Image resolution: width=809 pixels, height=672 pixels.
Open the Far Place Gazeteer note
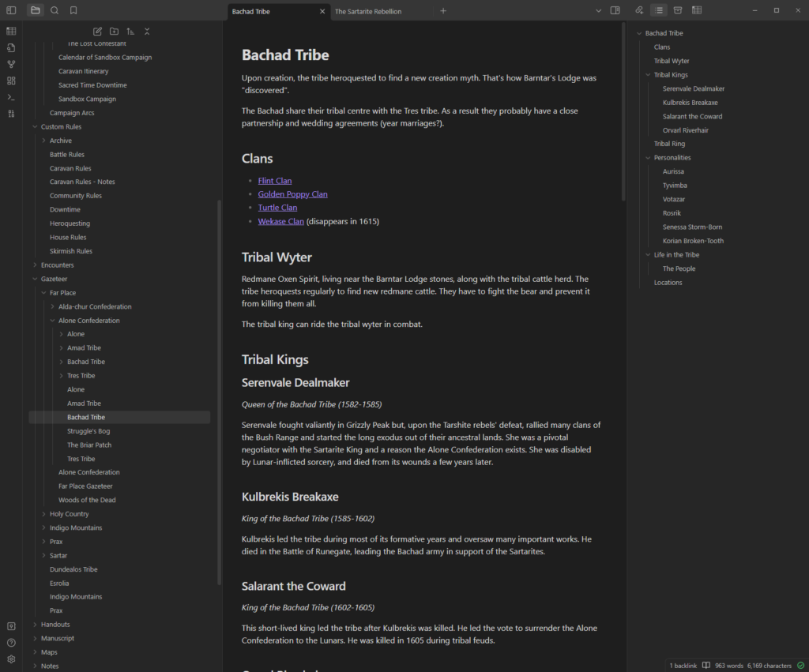85,486
